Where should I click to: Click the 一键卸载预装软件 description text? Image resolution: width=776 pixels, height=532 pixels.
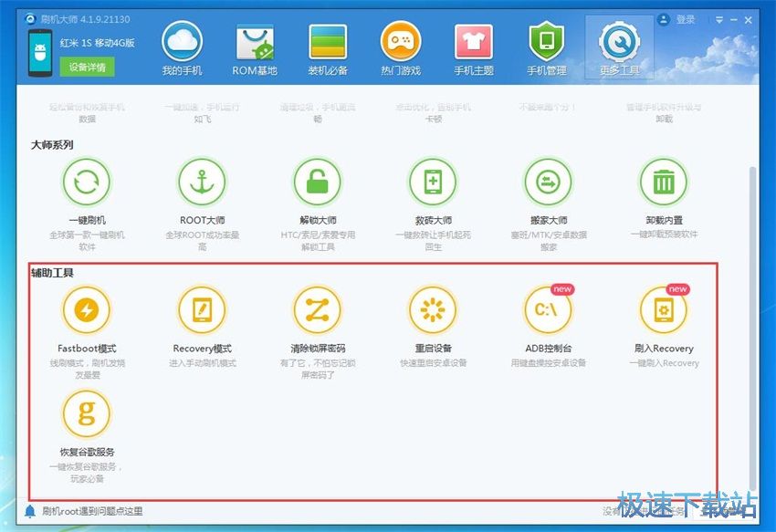pos(664,235)
